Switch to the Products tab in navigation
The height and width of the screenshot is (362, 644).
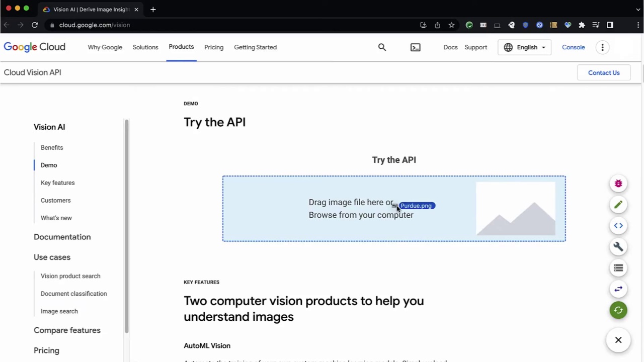pos(181,47)
